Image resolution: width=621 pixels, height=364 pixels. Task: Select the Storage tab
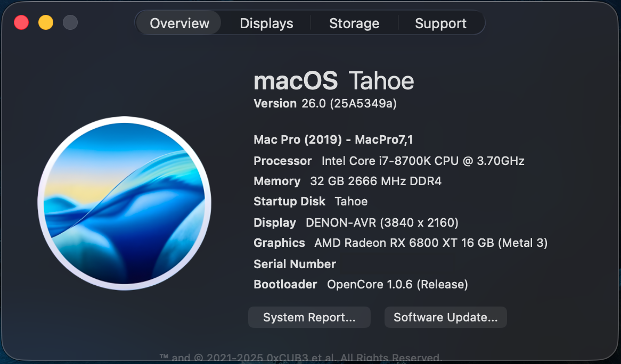coord(354,23)
